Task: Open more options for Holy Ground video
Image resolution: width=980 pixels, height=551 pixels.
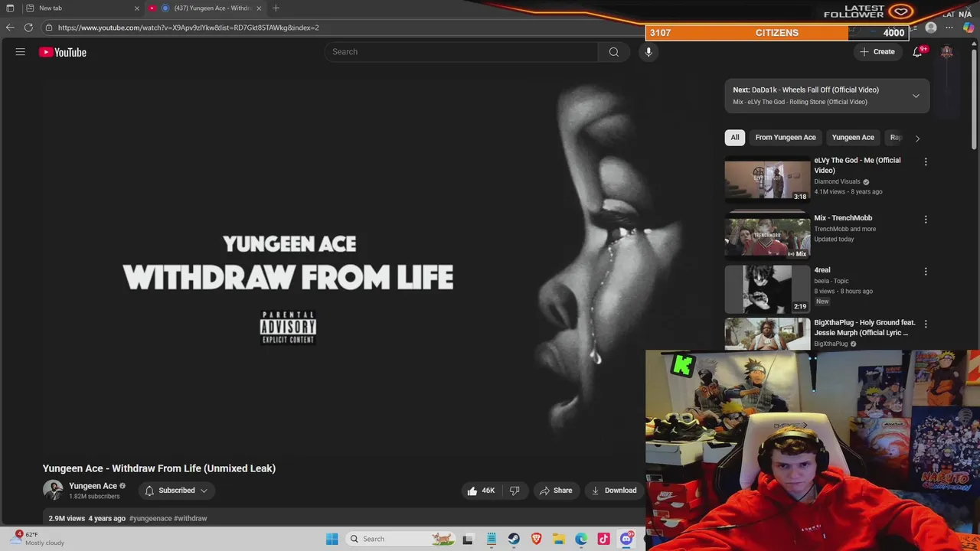Action: point(926,324)
